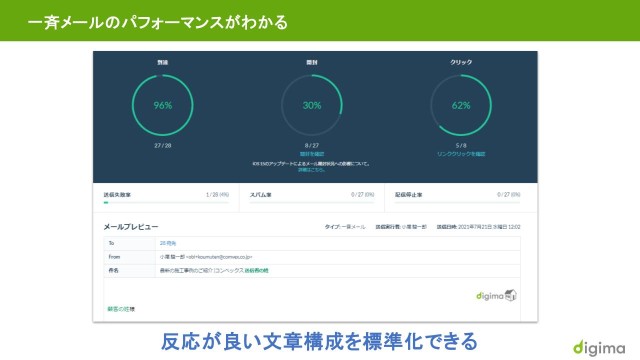Select the 件名 row subject text

[214, 271]
